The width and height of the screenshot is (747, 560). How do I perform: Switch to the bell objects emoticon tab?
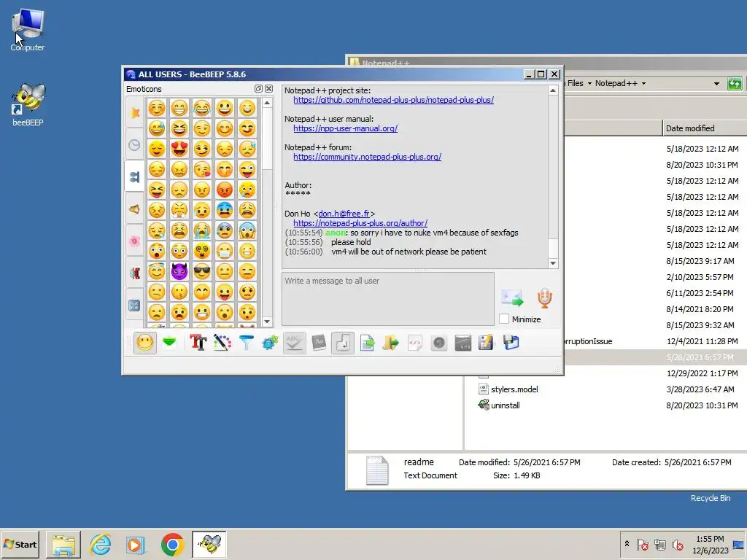pos(135,209)
